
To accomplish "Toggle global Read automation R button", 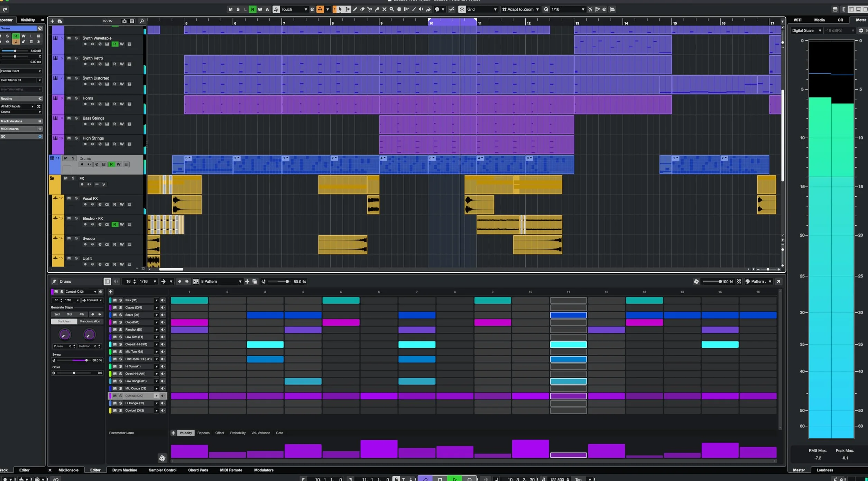I will (252, 9).
